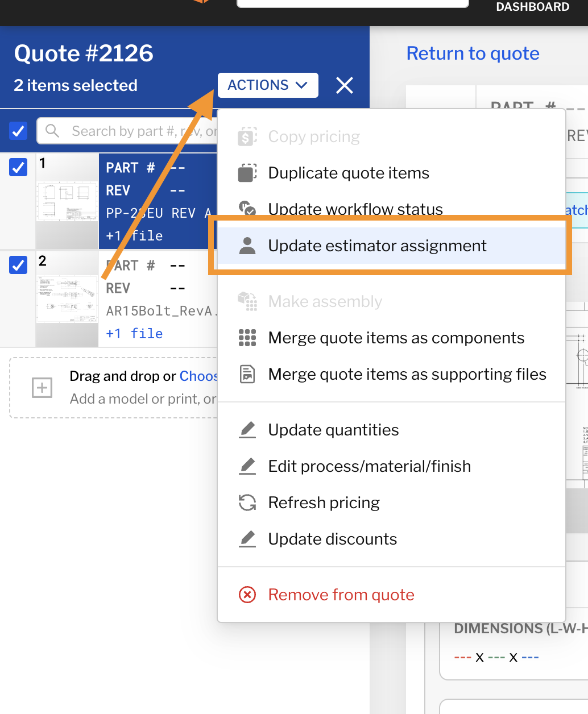Viewport: 588px width, 714px height.
Task: Choose Update workflow status
Action: pos(392,209)
